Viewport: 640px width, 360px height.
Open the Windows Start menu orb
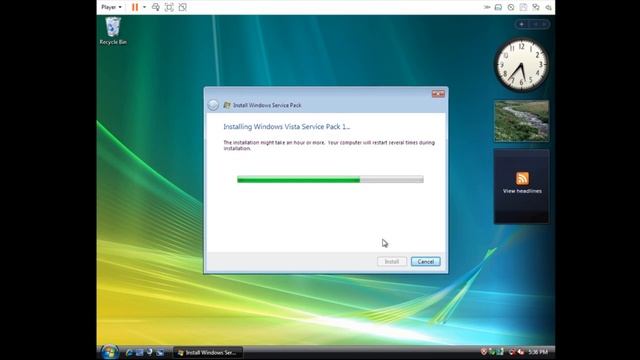(x=109, y=352)
